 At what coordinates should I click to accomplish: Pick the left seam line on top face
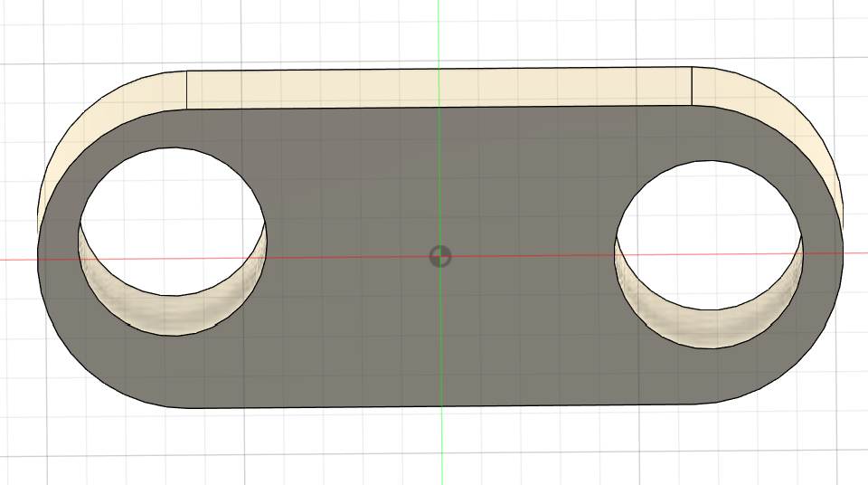186,89
